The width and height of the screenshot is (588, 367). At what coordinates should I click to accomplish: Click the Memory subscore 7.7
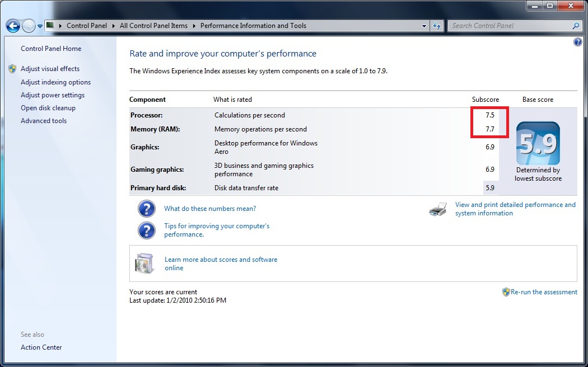pyautogui.click(x=490, y=129)
